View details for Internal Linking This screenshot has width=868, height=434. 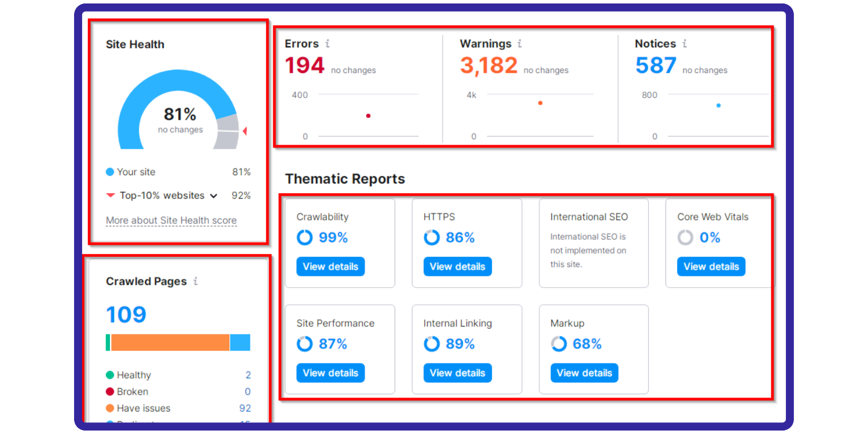pyautogui.click(x=457, y=373)
